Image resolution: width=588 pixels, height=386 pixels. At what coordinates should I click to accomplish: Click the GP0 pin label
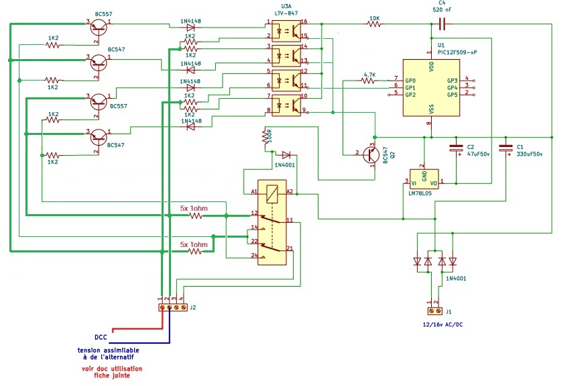(x=410, y=81)
